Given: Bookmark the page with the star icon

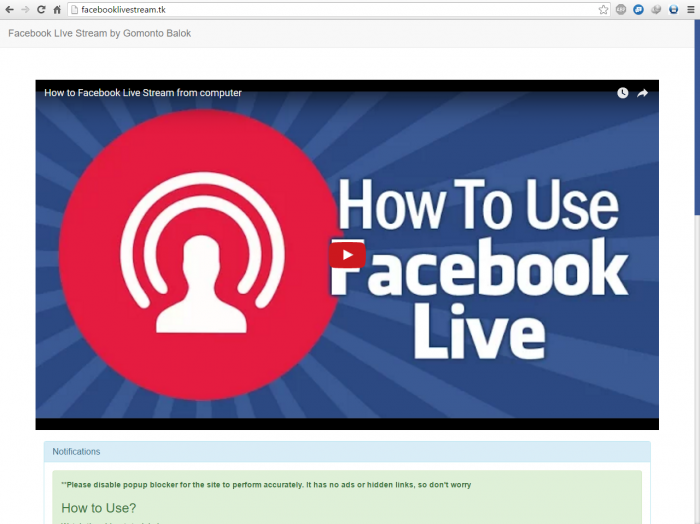Looking at the screenshot, I should pos(603,9).
